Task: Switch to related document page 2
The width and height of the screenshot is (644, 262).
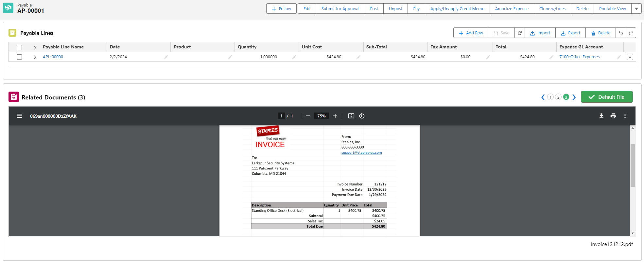Action: 558,97
